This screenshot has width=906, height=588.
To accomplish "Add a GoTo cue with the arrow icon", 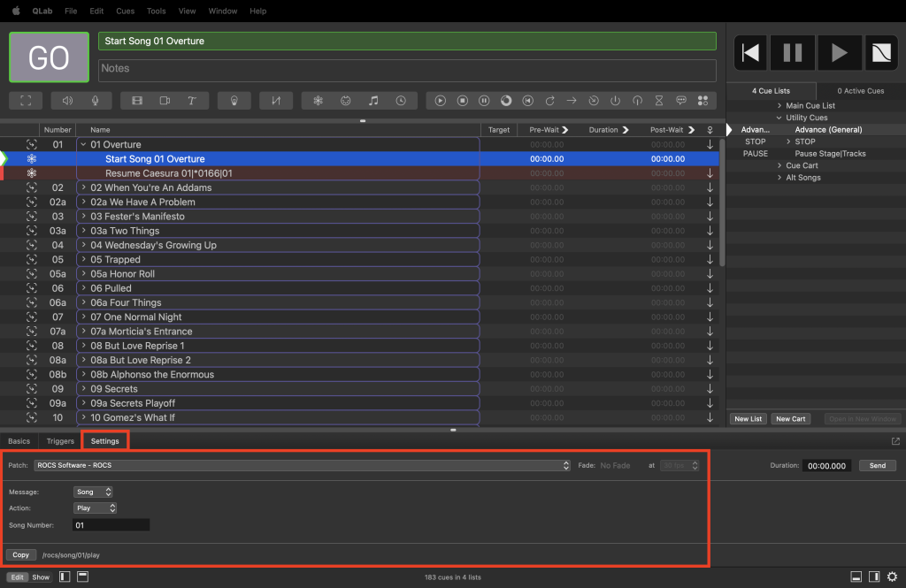I will coord(572,101).
